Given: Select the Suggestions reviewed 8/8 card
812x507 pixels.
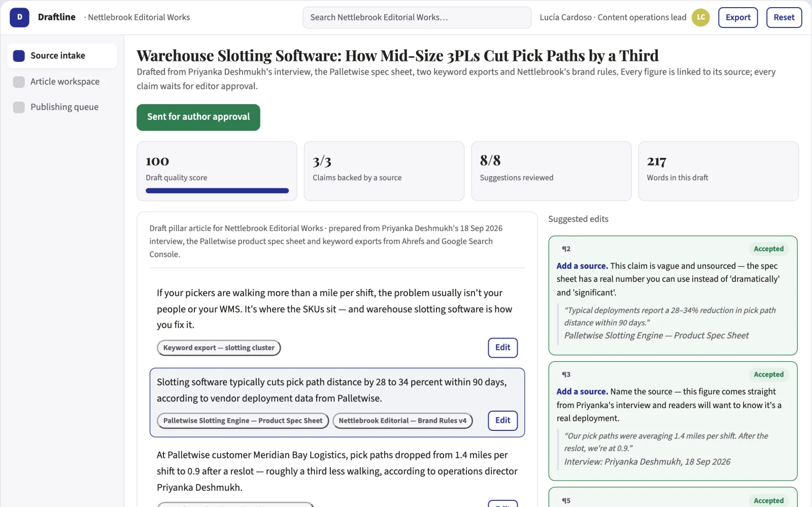Looking at the screenshot, I should 551,171.
